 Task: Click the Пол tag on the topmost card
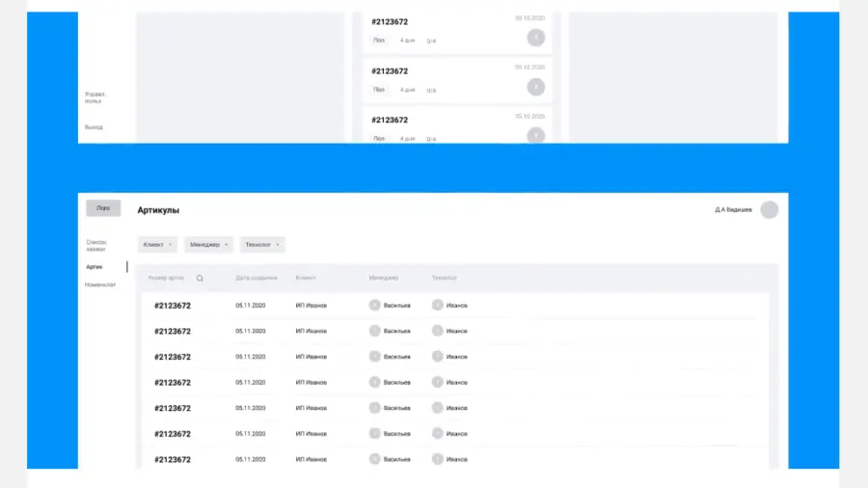(x=379, y=41)
